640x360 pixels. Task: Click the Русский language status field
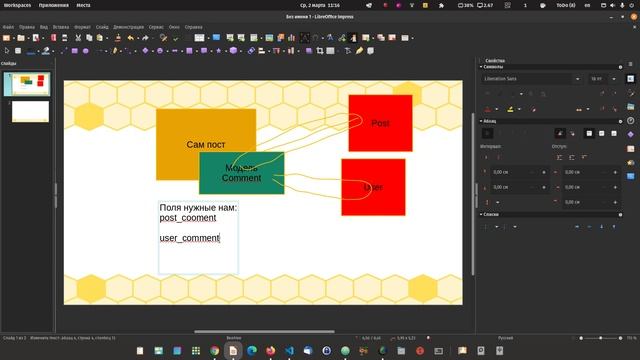pyautogui.click(x=505, y=338)
